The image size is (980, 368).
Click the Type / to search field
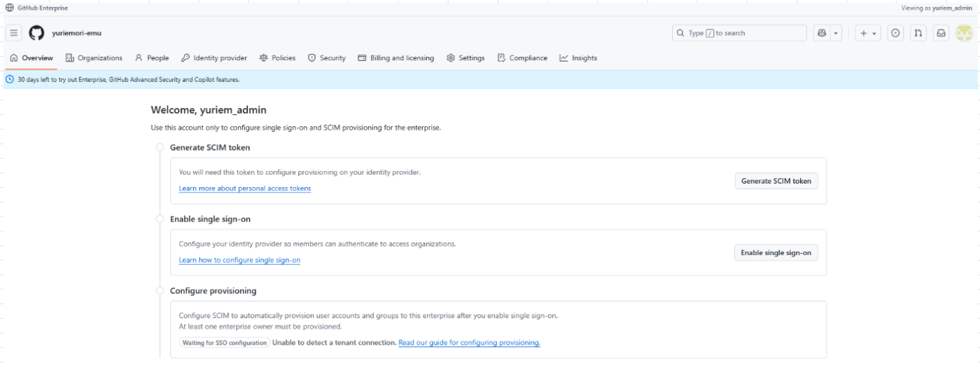[739, 33]
